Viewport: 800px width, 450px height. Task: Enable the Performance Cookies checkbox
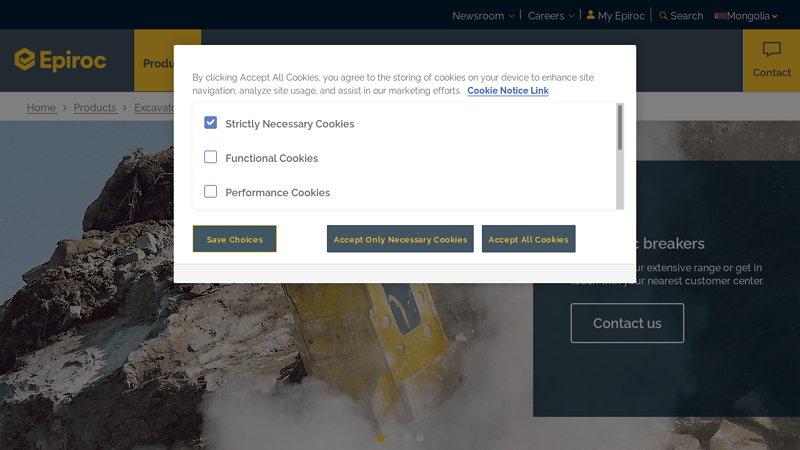click(211, 191)
